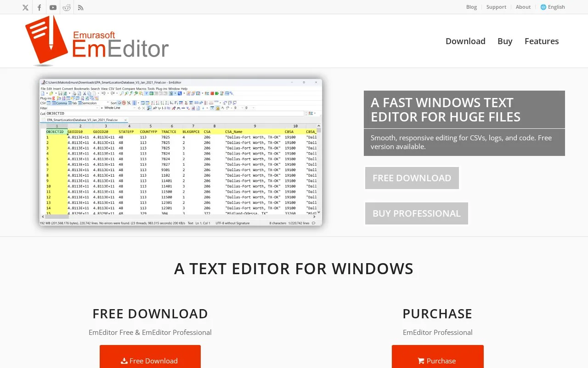The width and height of the screenshot is (588, 368).
Task: Click the gray FREE DOWNLOAD hero button
Action: pos(412,178)
